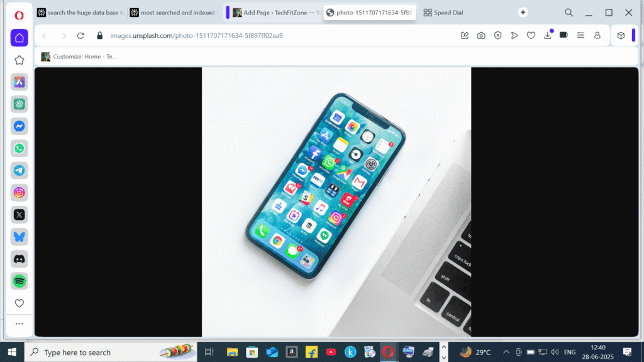Add page to bookmarks heart in toolbar

click(x=531, y=36)
